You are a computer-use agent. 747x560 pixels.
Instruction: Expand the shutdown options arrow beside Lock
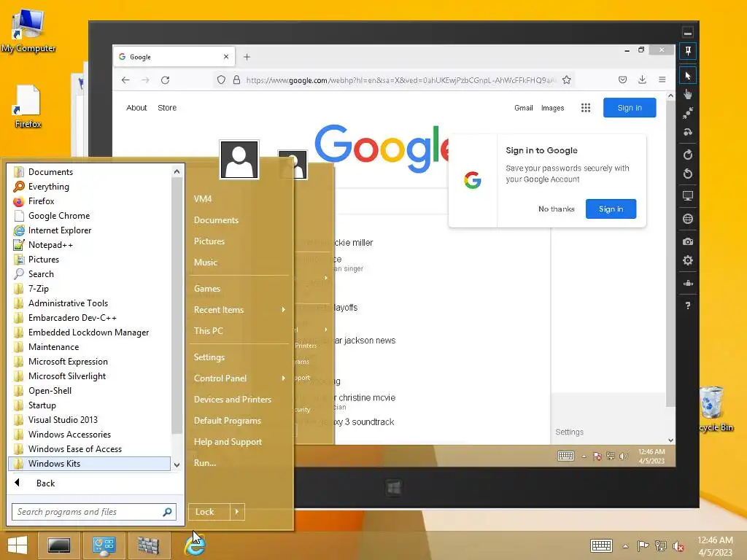(x=237, y=512)
